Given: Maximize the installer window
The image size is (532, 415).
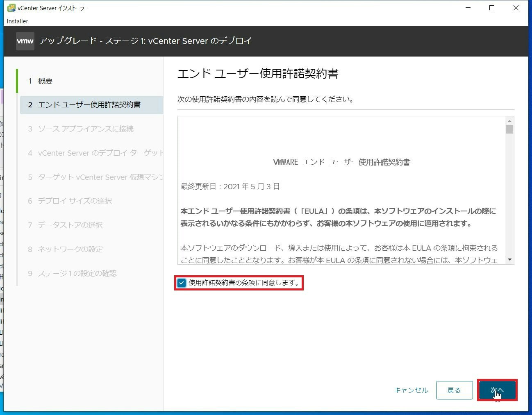Looking at the screenshot, I should click(x=492, y=8).
